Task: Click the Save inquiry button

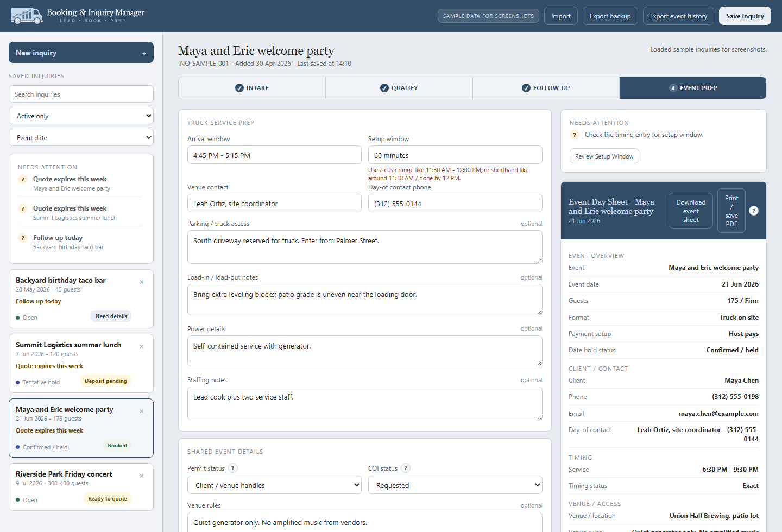Action: tap(745, 16)
